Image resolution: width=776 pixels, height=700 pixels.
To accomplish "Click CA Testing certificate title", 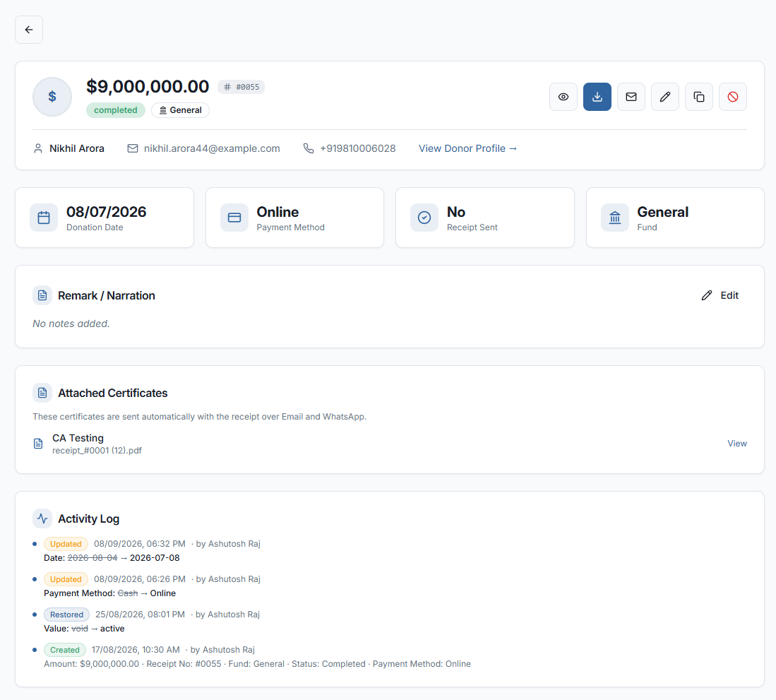I will 78,438.
